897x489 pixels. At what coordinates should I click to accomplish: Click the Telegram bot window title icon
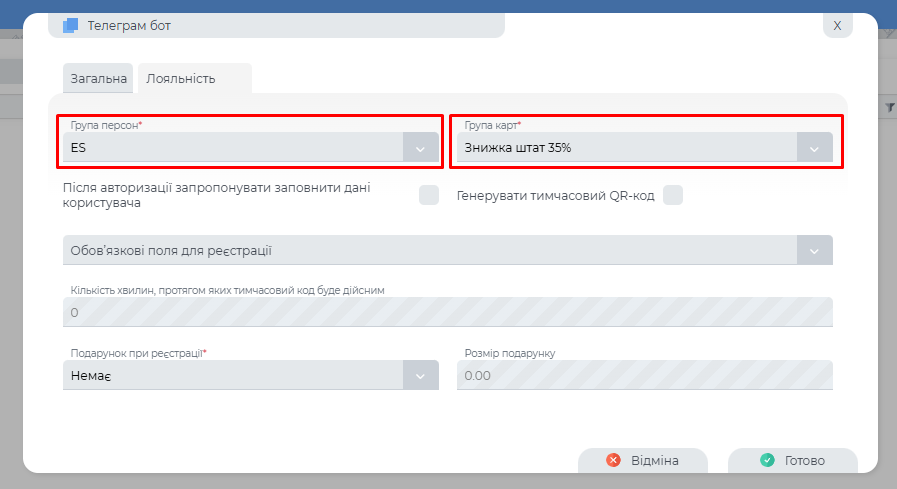[70, 25]
